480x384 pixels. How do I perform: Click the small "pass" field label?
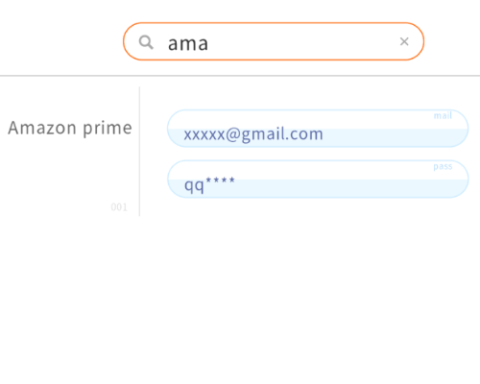point(443,166)
